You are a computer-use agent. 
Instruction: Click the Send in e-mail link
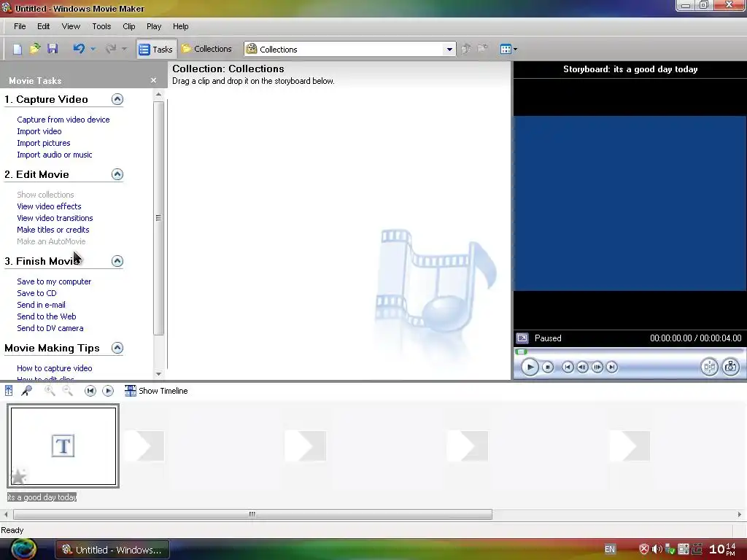[41, 305]
